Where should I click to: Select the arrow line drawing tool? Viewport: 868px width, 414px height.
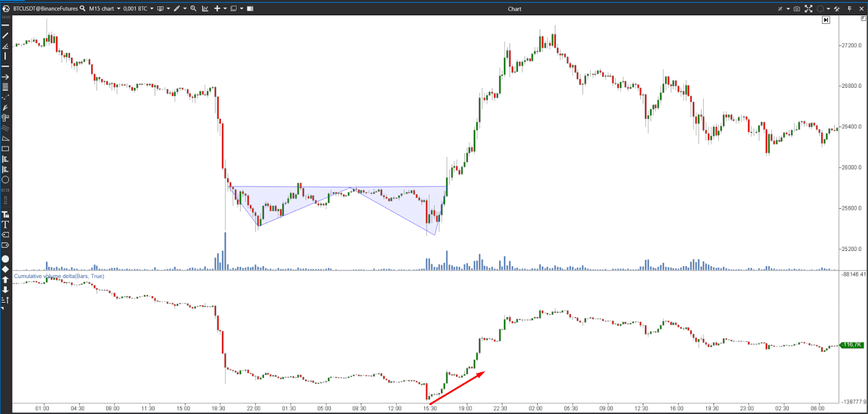[5, 77]
